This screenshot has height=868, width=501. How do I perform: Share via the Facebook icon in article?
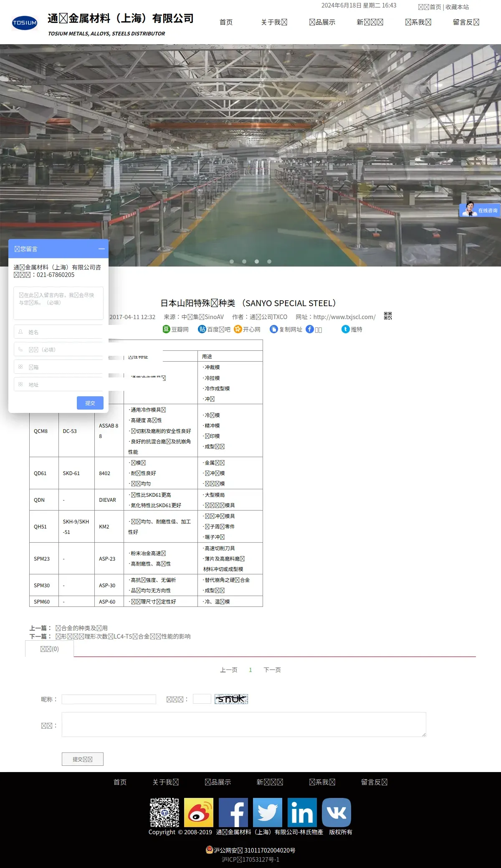tap(310, 329)
